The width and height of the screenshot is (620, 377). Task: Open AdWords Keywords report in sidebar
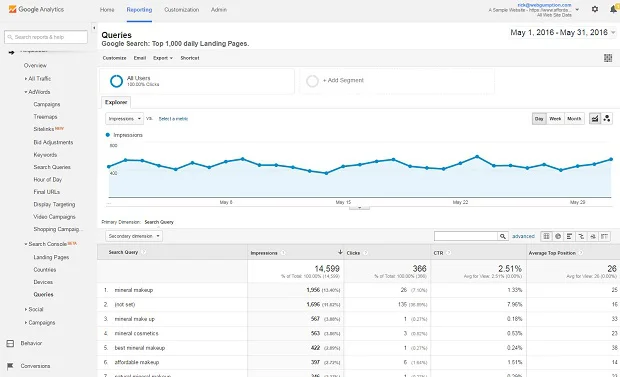[x=45, y=155]
